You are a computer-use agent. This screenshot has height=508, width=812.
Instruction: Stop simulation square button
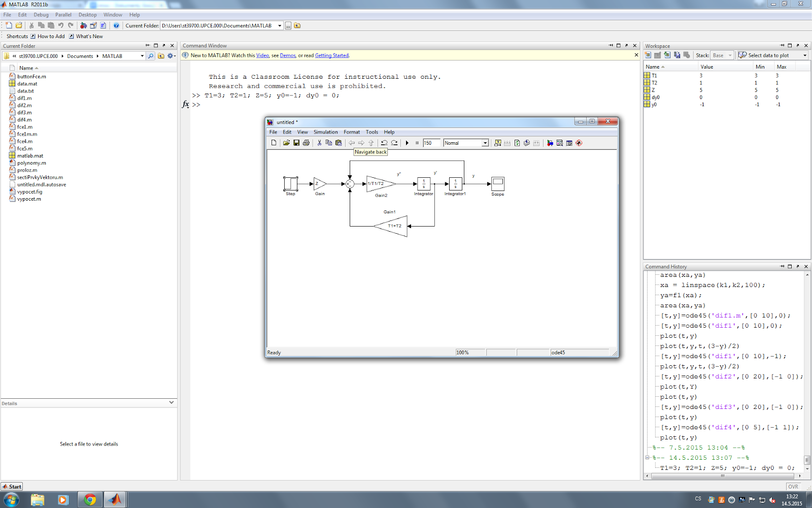coord(417,143)
